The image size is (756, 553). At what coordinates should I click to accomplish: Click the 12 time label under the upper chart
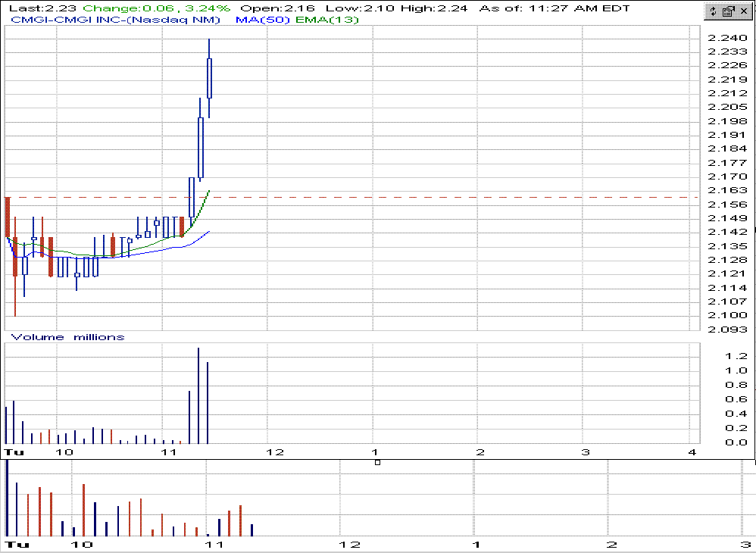[275, 452]
